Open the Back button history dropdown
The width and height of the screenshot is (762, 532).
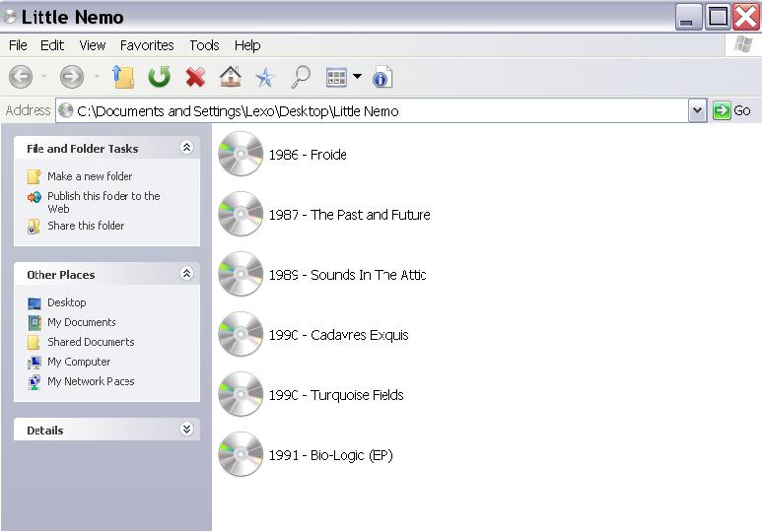coord(43,76)
